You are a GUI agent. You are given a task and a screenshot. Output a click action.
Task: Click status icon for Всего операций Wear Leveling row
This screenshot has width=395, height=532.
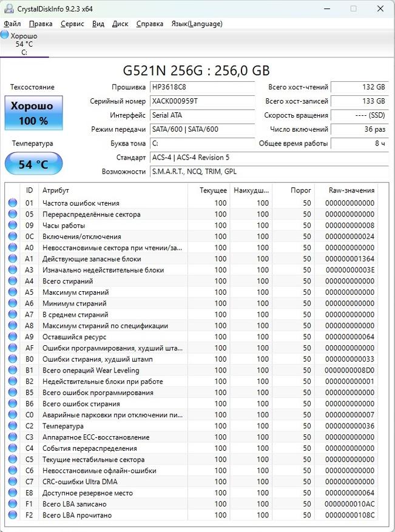(x=13, y=370)
